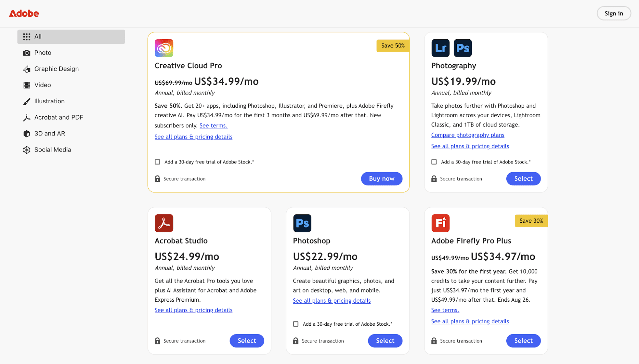
Task: Filter plans by Photo category
Action: 71,53
